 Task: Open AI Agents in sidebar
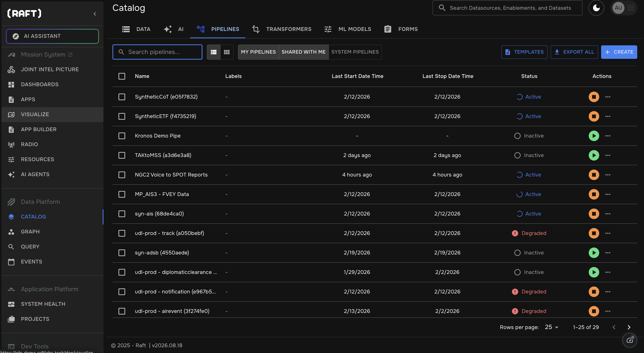52,174
